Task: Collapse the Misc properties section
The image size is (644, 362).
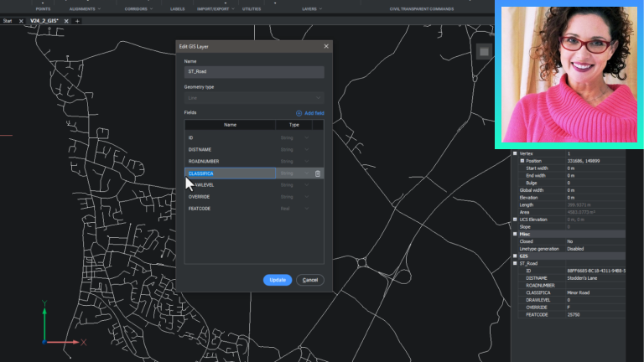Action: pos(514,233)
